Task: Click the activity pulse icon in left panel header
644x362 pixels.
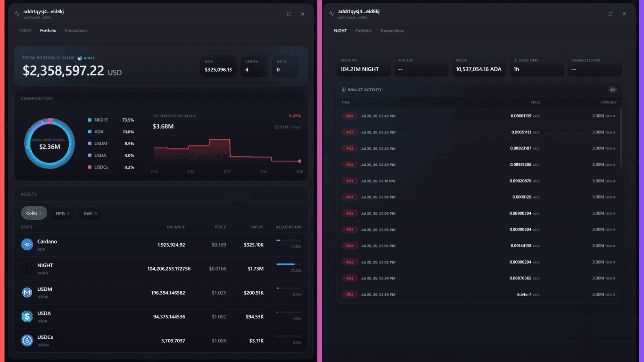Action: click(x=17, y=14)
